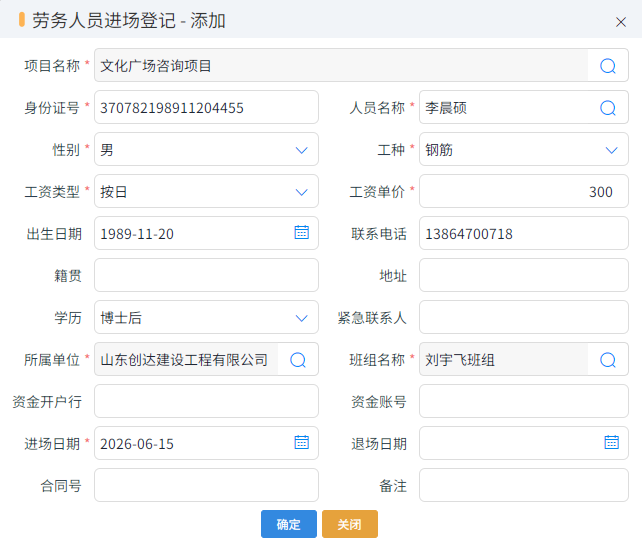
Task: Click the blue 确定 confirm button
Action: click(x=289, y=524)
